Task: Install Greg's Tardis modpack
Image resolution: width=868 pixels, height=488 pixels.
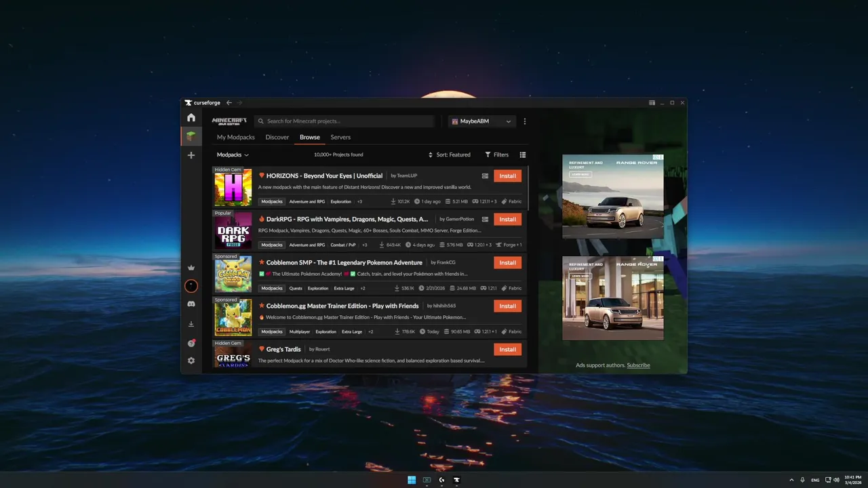Action: click(x=508, y=349)
